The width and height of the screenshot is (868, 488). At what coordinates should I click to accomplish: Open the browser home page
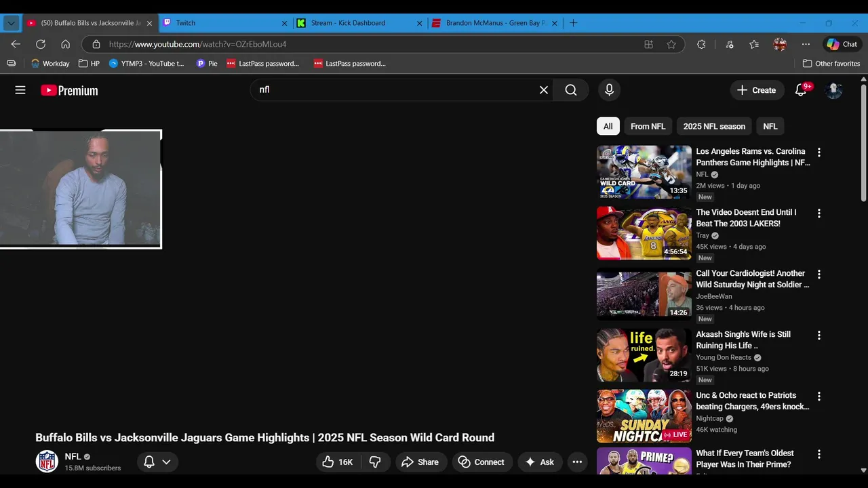66,44
